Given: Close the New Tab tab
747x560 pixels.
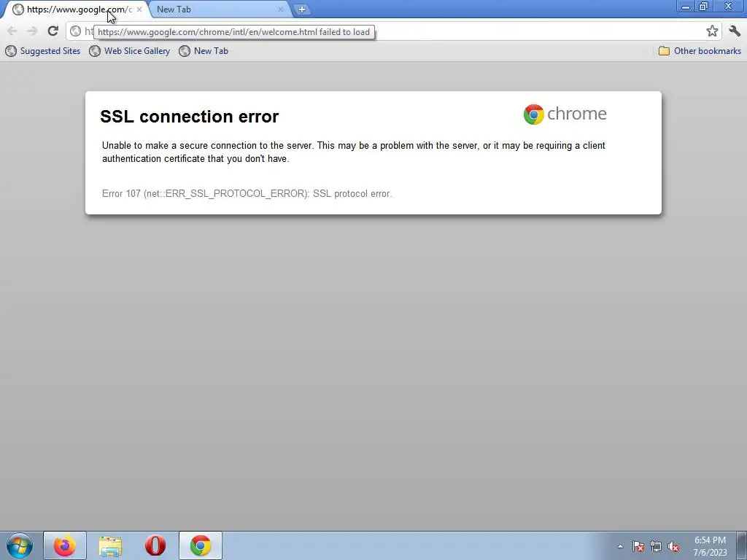Looking at the screenshot, I should 281,9.
